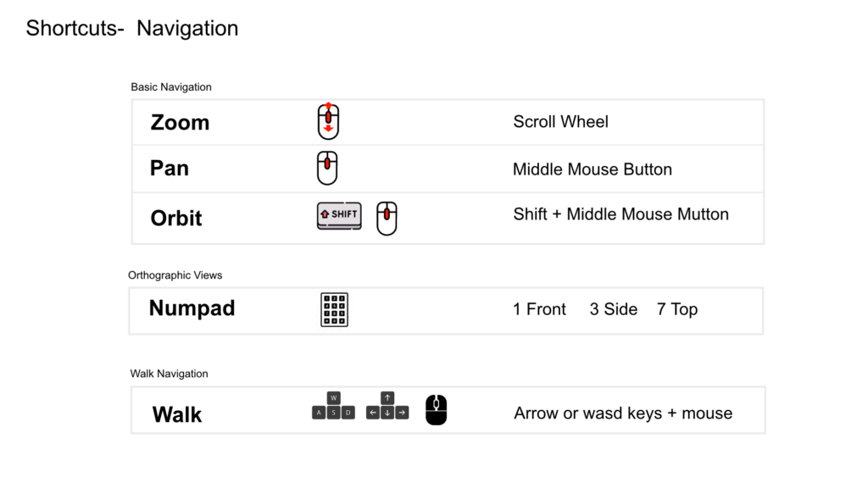Click the mouse icon beside the SHIFT key
Viewport: 868px width, 488px height.
click(387, 218)
